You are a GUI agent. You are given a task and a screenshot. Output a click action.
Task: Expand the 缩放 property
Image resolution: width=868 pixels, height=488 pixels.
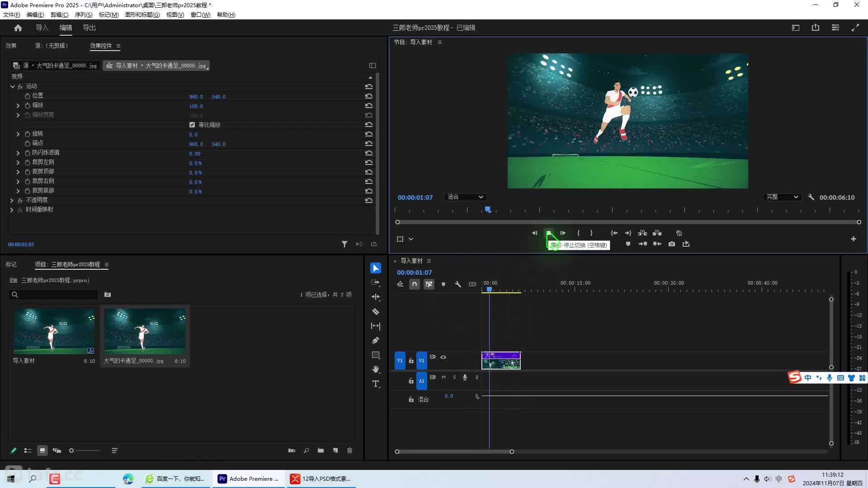point(18,105)
